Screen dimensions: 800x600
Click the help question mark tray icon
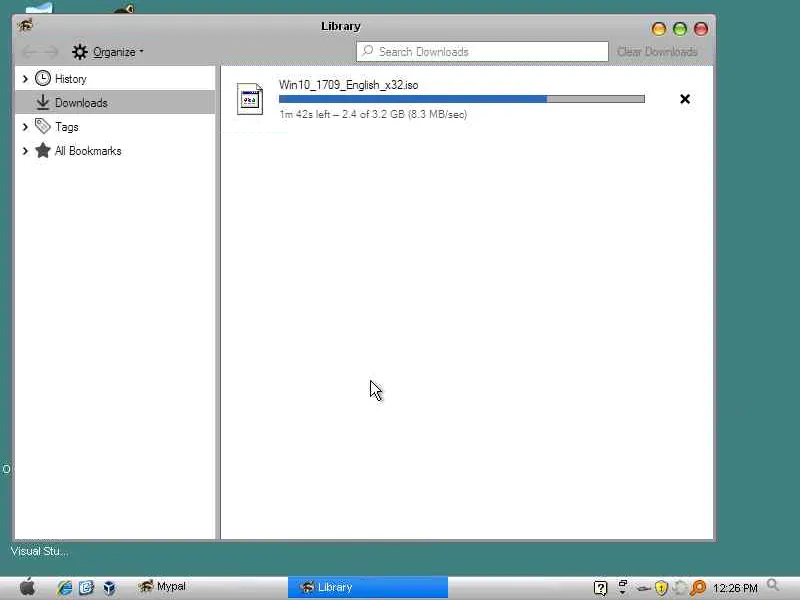point(601,588)
